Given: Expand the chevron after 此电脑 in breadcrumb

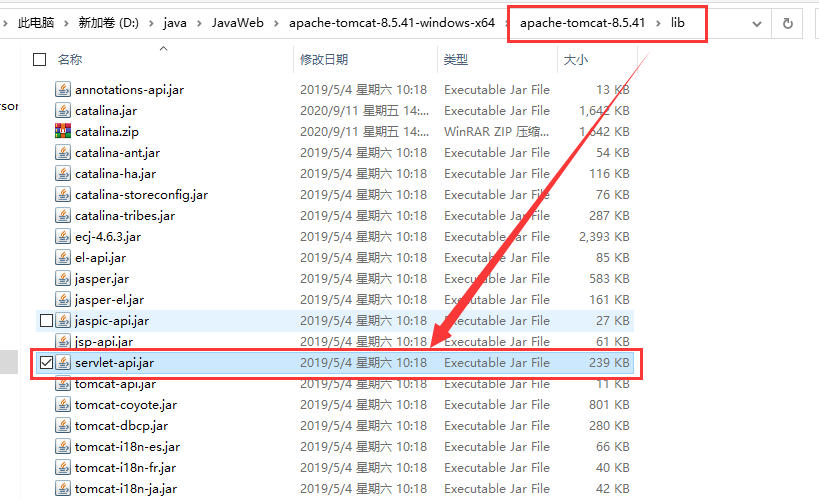Looking at the screenshot, I should coord(66,23).
